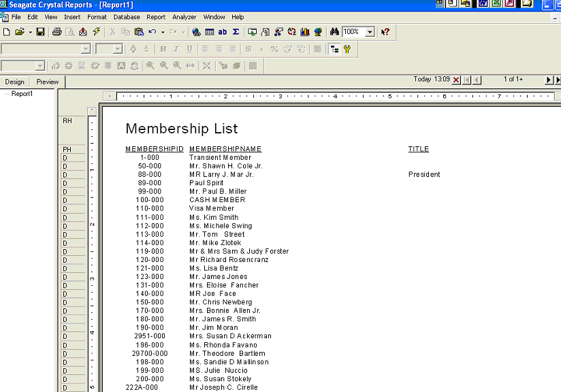561x392 pixels.
Task: Click the Insert Summary sigma icon
Action: [x=236, y=32]
